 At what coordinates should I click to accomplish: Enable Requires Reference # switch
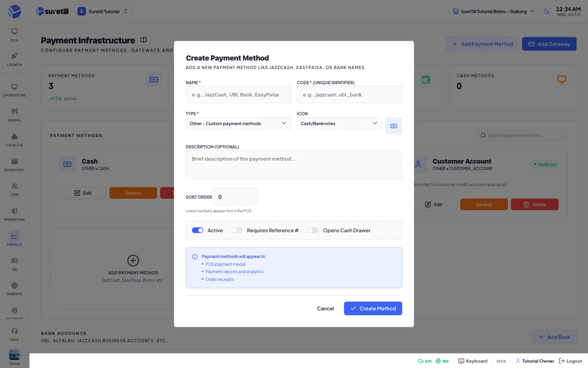(x=237, y=231)
